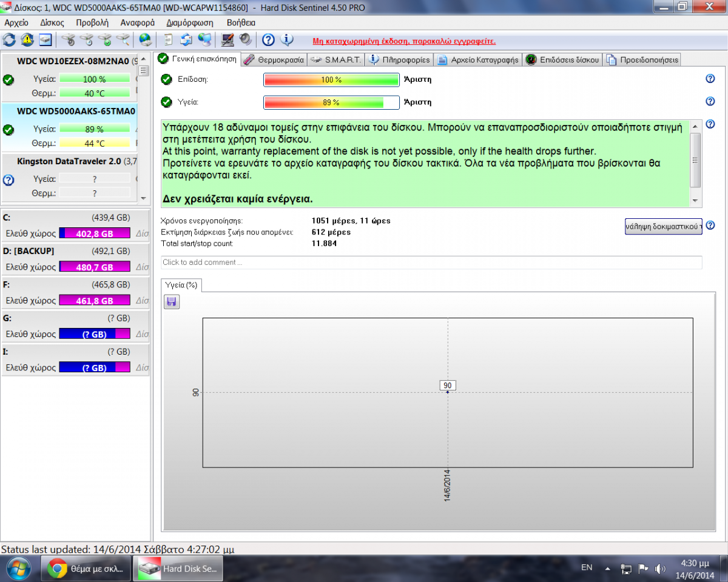Click the warning alerts toolbar icon
Viewport: 728px width, 582px height.
click(x=27, y=40)
